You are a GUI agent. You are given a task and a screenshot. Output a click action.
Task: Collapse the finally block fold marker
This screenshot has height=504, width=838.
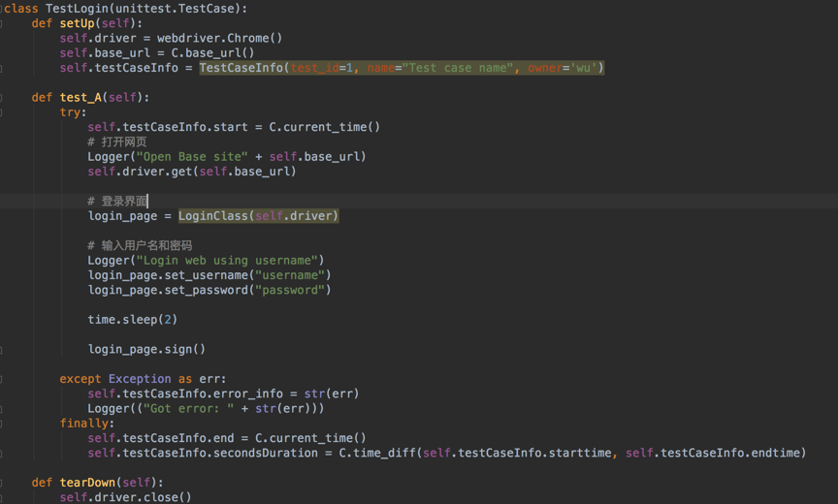[x=2, y=424]
